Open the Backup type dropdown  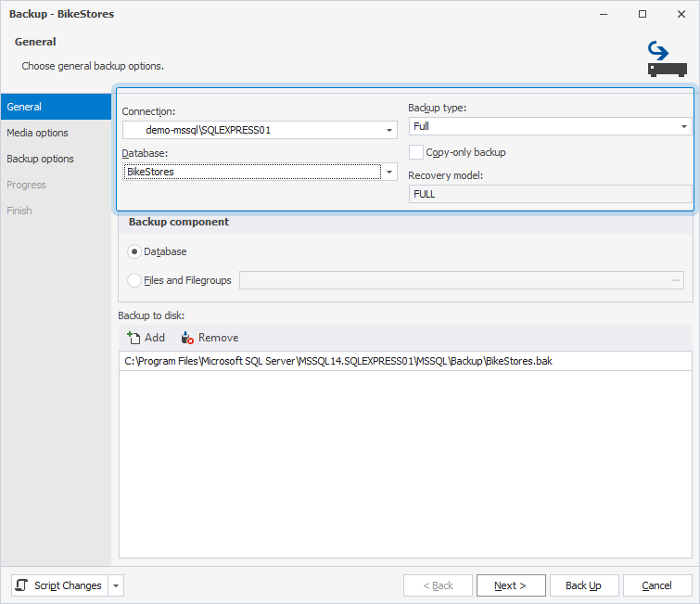tap(683, 126)
